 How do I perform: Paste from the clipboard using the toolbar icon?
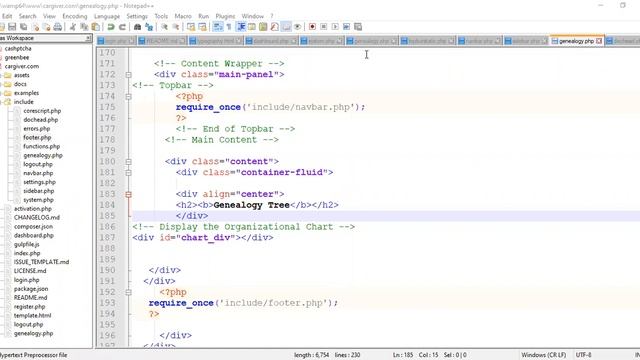tap(96, 27)
